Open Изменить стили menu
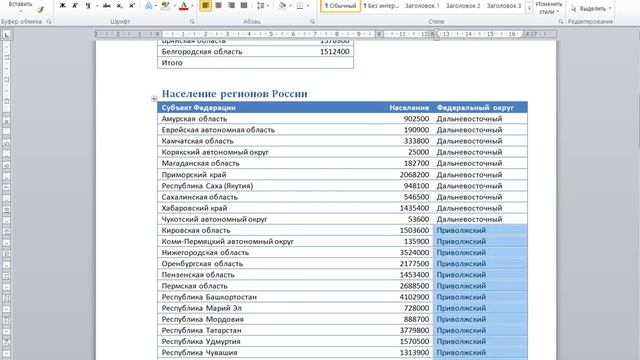Screen dimensions: 640x360 click(549, 7)
